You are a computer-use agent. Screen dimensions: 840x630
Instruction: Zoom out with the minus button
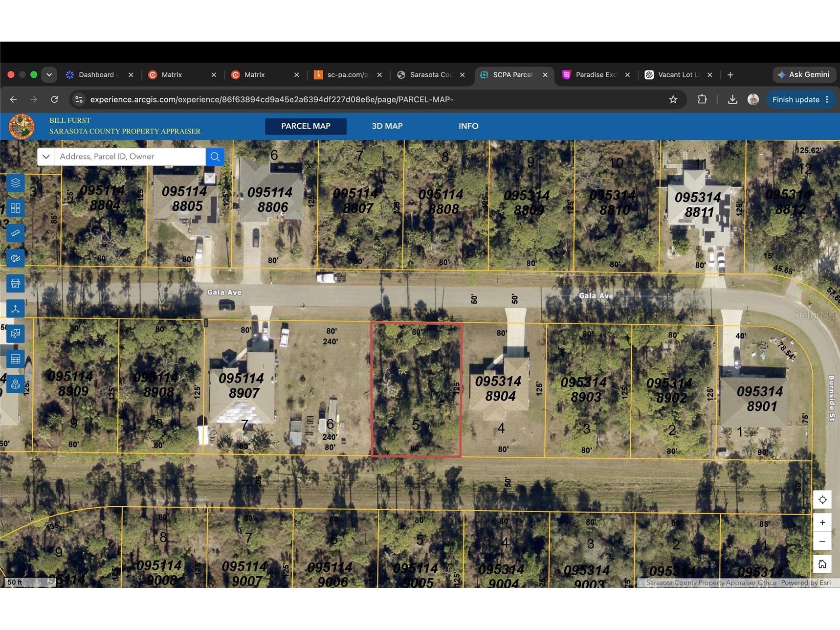pyautogui.click(x=822, y=541)
